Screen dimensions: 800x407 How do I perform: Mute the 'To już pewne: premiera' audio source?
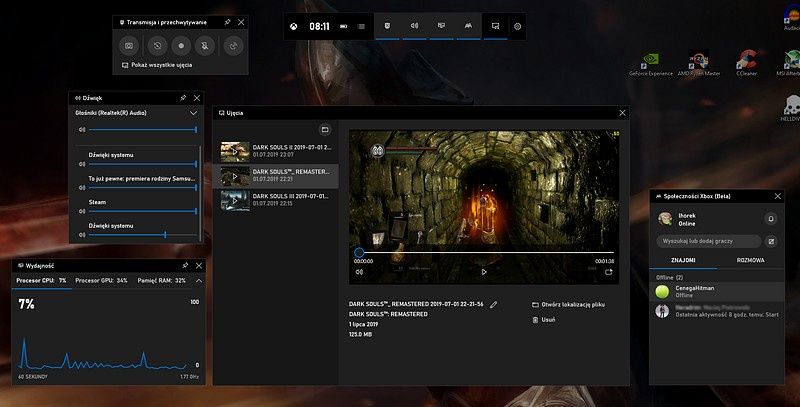82,188
